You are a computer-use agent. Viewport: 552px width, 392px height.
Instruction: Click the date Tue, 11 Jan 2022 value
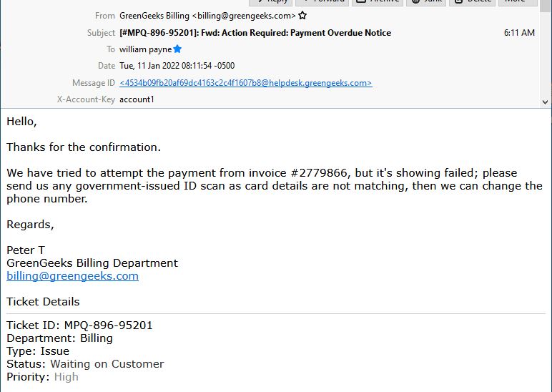click(177, 66)
